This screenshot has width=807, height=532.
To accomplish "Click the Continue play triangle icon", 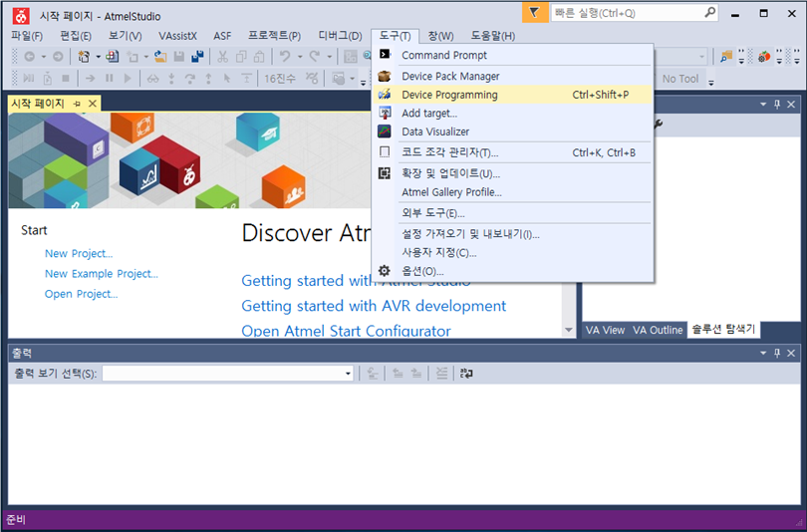I will pos(128,78).
